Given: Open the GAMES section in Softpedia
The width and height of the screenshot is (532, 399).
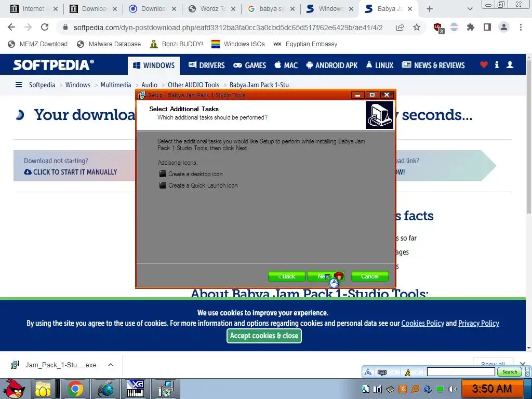Looking at the screenshot, I should (250, 65).
